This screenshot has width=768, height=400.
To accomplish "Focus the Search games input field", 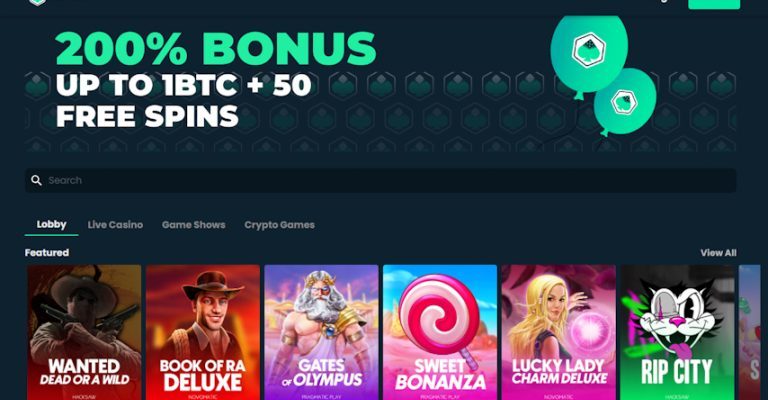I will (x=381, y=181).
